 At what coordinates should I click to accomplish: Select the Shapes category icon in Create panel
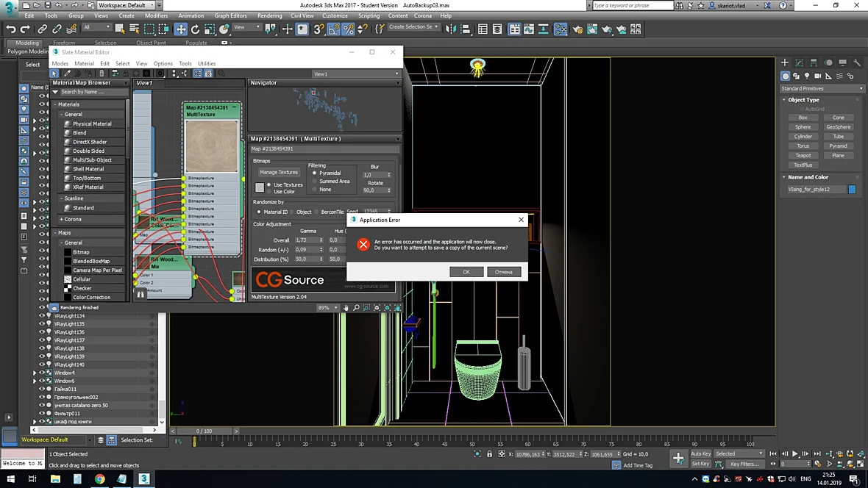click(796, 76)
